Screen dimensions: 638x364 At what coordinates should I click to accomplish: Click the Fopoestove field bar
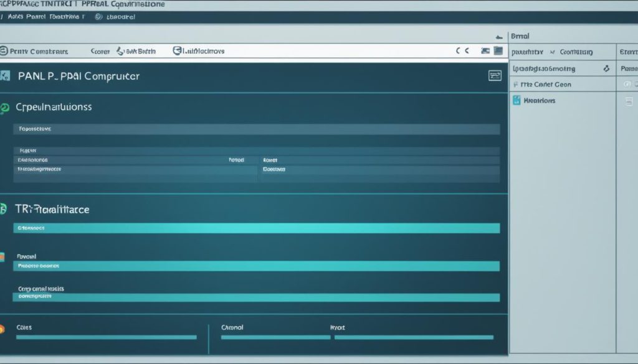(257, 129)
